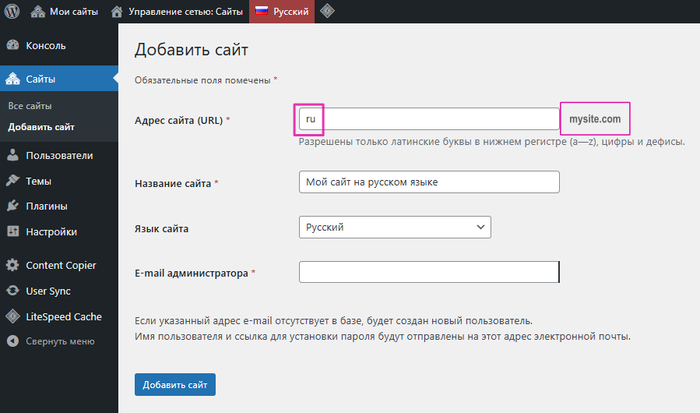Screen dimensions: 700x413
Task: Open the Пользователи users section
Action: pos(58,155)
